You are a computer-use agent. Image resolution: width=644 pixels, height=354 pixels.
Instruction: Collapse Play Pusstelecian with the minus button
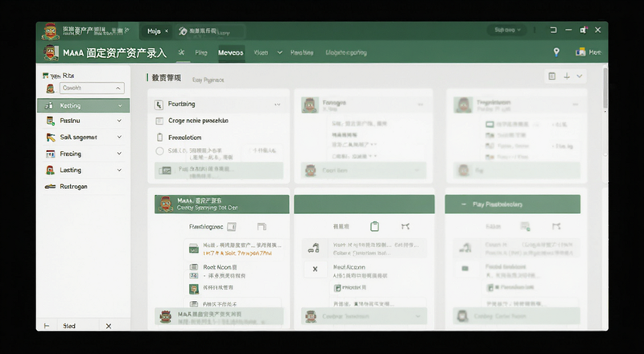pyautogui.click(x=464, y=204)
